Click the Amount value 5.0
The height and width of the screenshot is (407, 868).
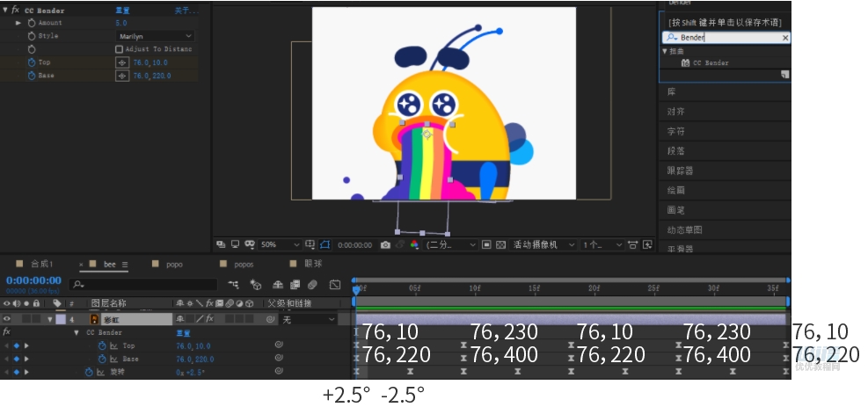[x=121, y=23]
